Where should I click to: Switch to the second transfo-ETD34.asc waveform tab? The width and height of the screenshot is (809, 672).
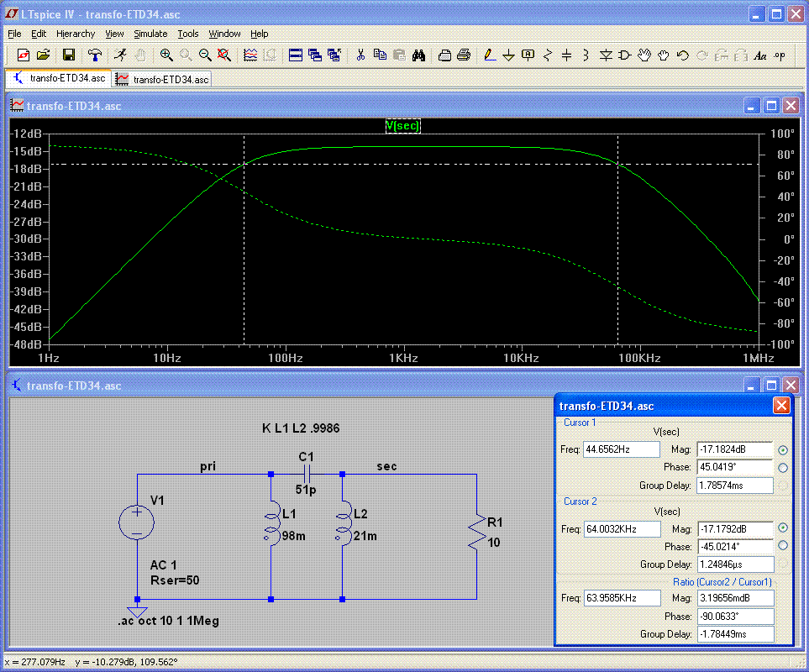163,79
